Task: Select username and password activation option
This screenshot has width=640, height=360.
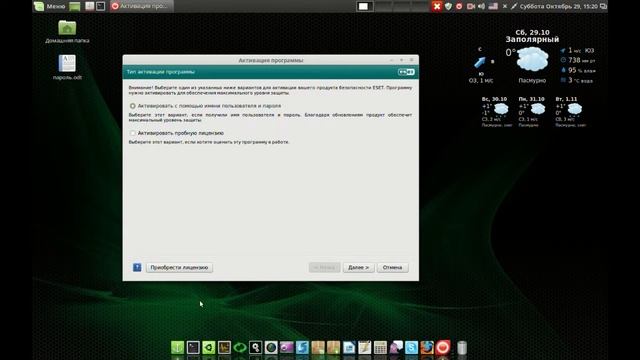Action: (x=133, y=106)
